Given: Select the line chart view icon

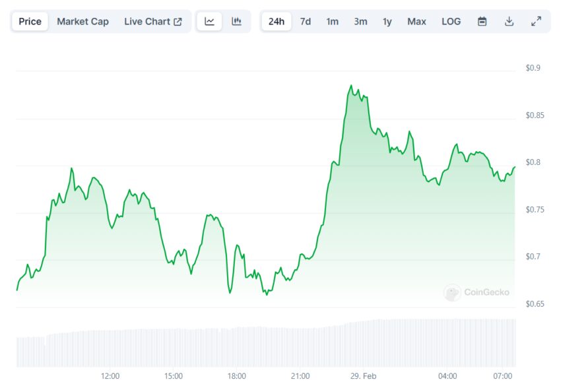Looking at the screenshot, I should [x=209, y=22].
